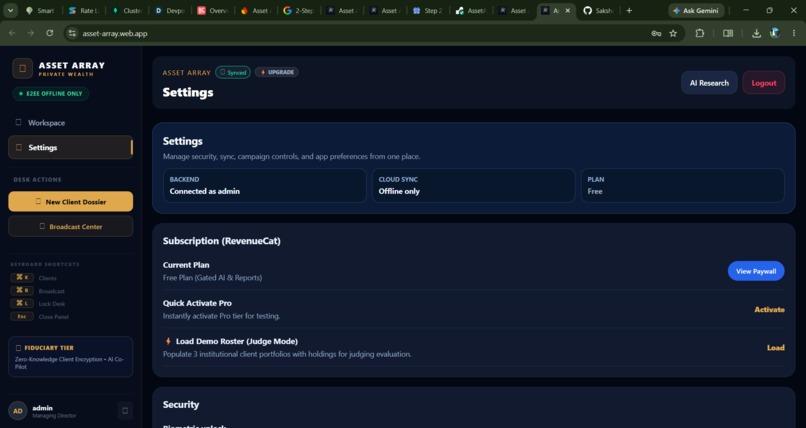Switch to the Cluster browser tab
Screen dimensions: 806x428
click(x=126, y=10)
